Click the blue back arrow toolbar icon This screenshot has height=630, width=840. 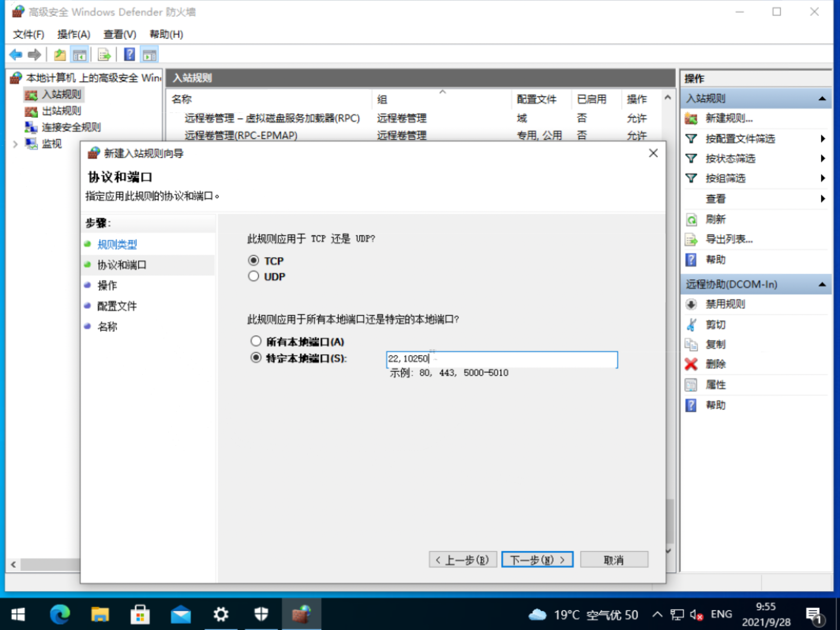[x=15, y=54]
